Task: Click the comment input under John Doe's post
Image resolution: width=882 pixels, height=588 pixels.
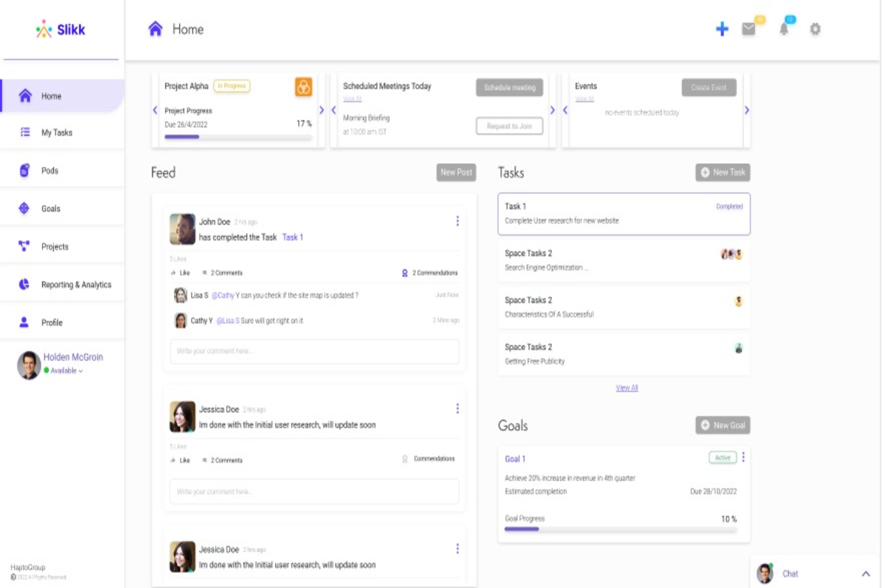Action: click(314, 351)
